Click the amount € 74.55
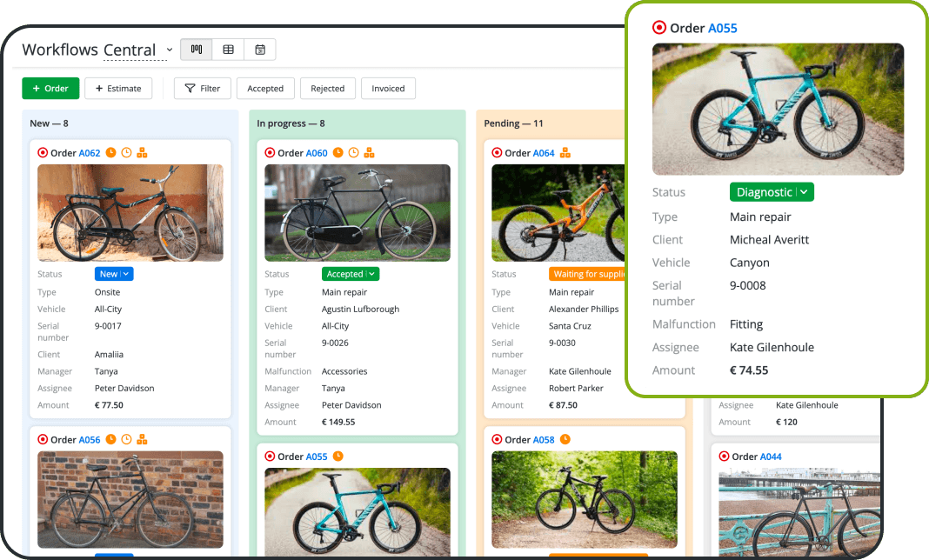Screen dimensions: 929x560 click(x=749, y=370)
